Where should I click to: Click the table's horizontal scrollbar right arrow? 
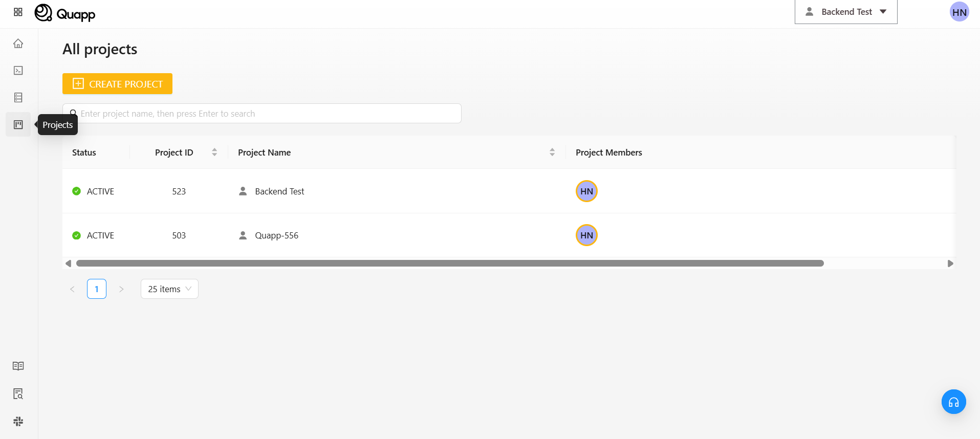tap(950, 264)
